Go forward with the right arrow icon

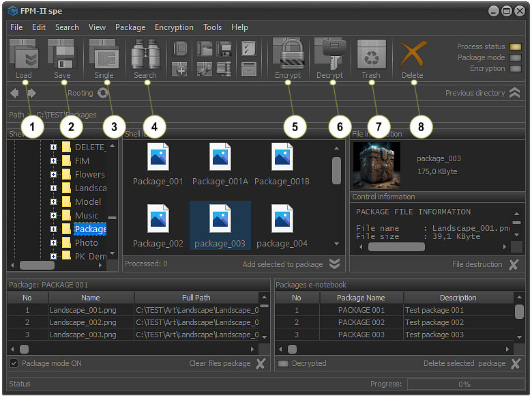click(x=31, y=93)
